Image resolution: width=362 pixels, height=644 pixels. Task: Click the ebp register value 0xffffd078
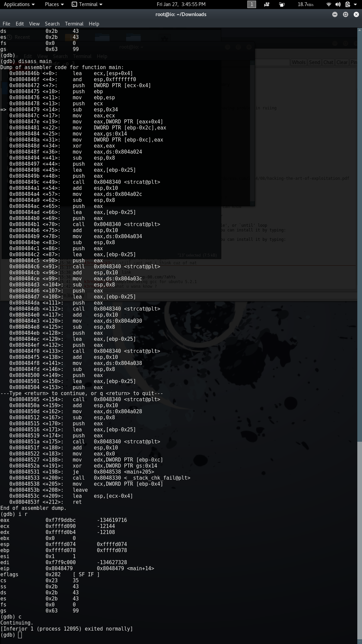click(61, 550)
